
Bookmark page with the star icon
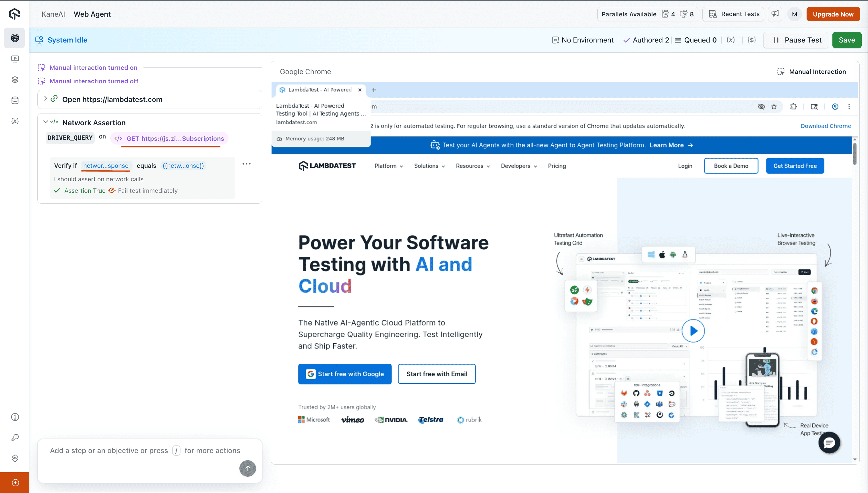pos(774,107)
